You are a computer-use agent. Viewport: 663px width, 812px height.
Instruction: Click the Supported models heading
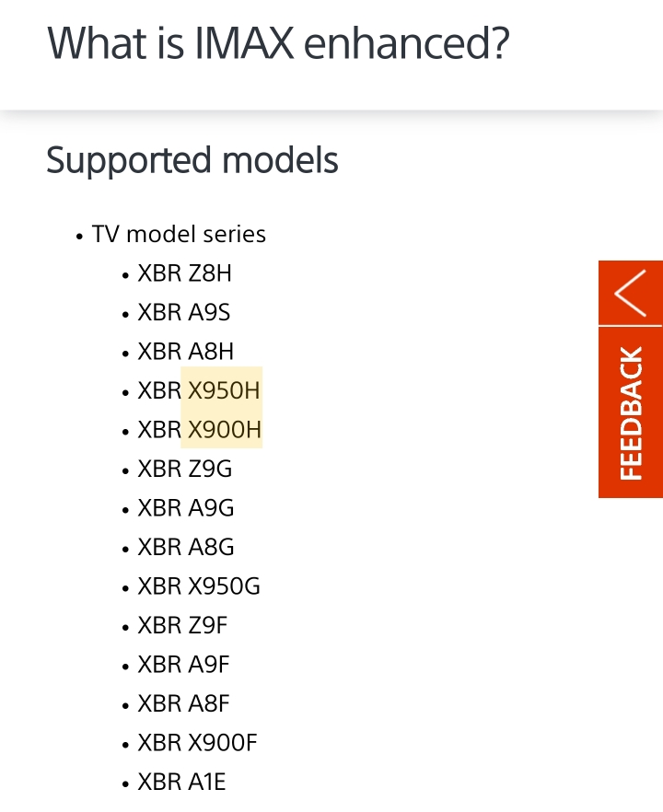192,160
